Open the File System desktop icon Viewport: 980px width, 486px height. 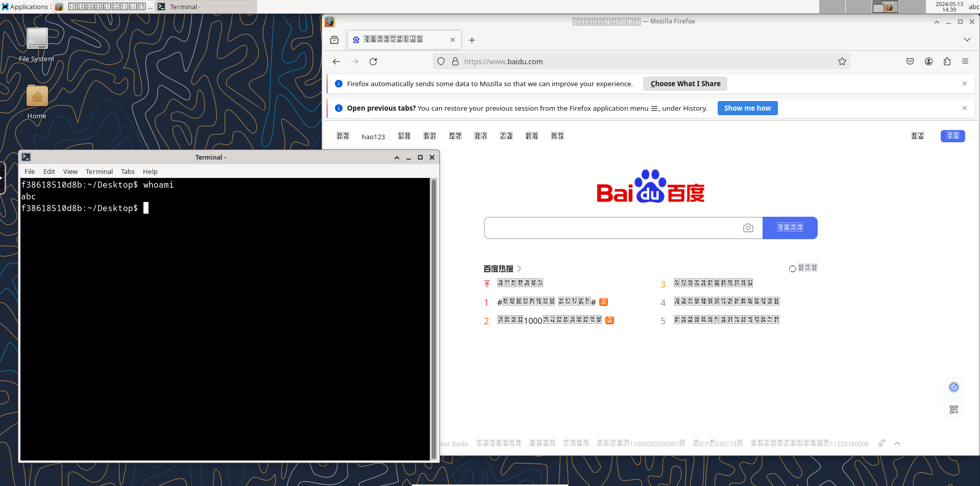37,45
